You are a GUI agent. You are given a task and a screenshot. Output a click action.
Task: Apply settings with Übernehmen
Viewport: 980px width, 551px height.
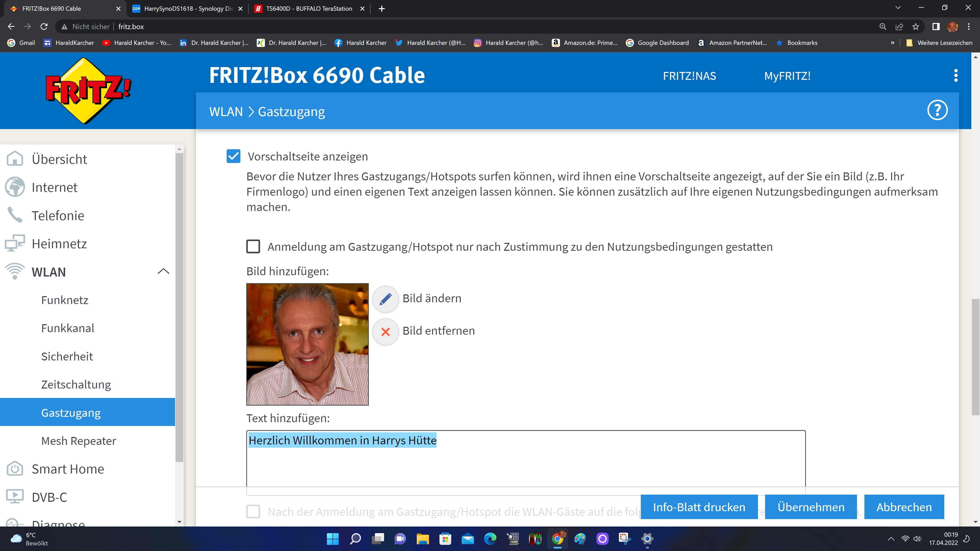810,507
